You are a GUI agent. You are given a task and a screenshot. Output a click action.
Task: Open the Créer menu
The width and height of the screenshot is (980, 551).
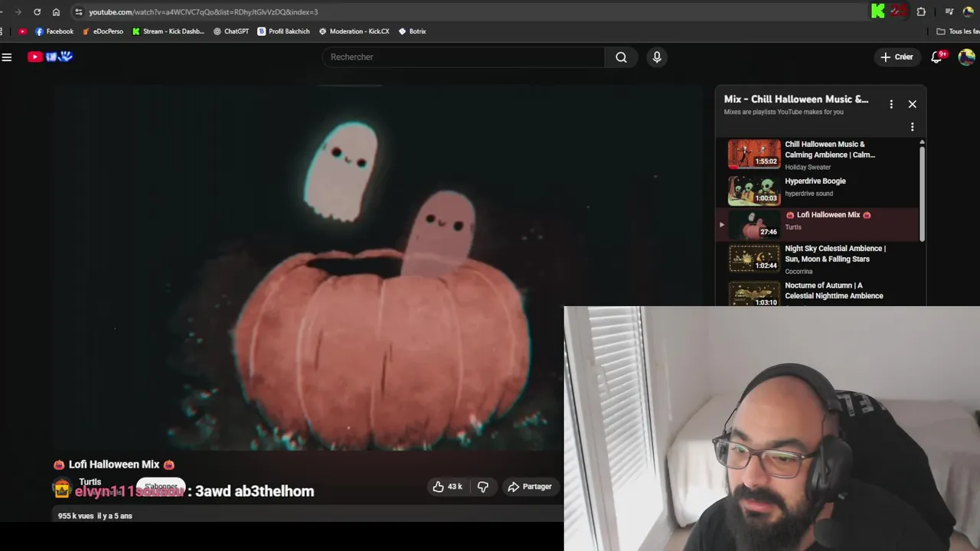(897, 57)
